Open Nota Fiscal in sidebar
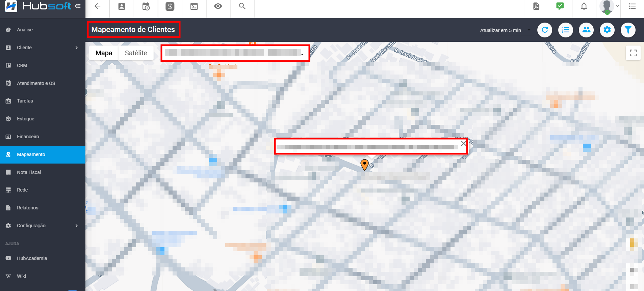The height and width of the screenshot is (291, 644). (x=43, y=172)
